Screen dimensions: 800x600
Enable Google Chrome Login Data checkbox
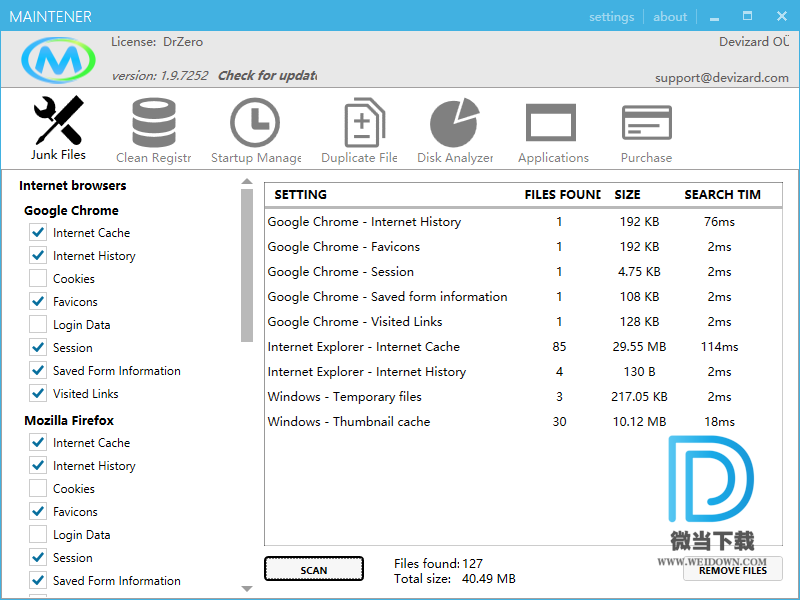[38, 324]
